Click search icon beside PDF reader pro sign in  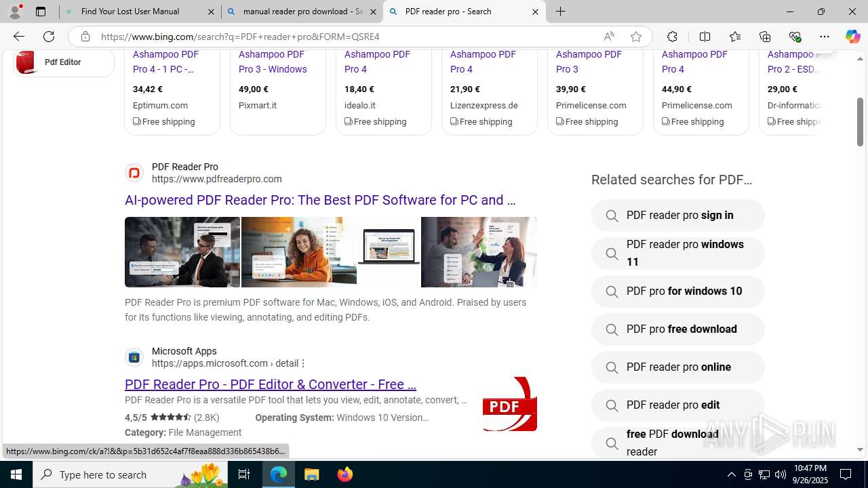612,216
